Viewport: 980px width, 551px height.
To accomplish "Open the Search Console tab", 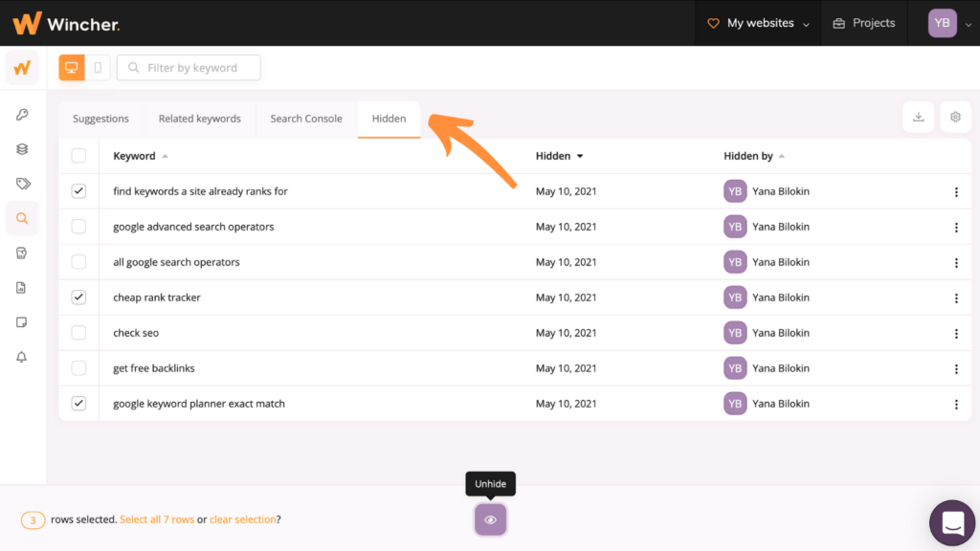I will click(x=306, y=119).
